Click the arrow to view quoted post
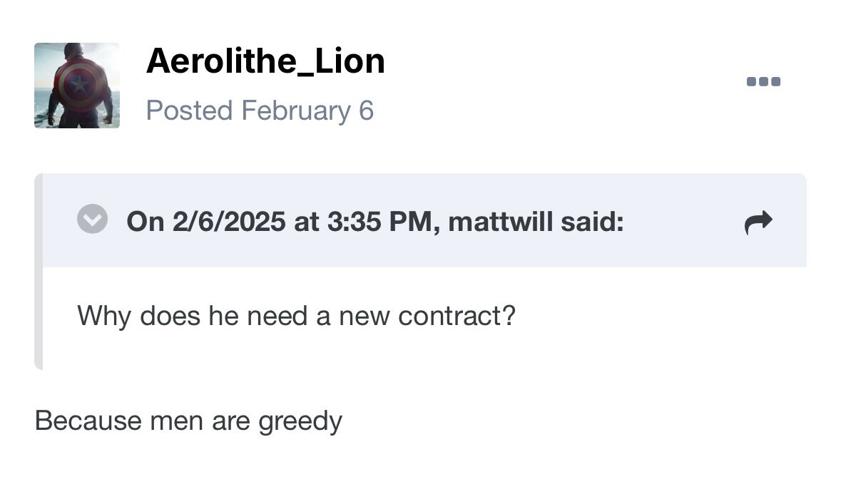Image resolution: width=841 pixels, height=504 pixels. coord(758,222)
